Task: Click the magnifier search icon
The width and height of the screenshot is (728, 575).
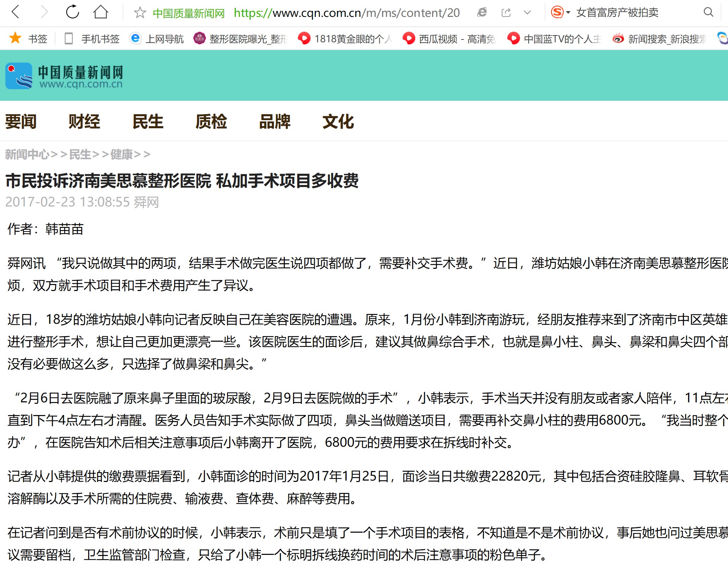Action: 708,12
